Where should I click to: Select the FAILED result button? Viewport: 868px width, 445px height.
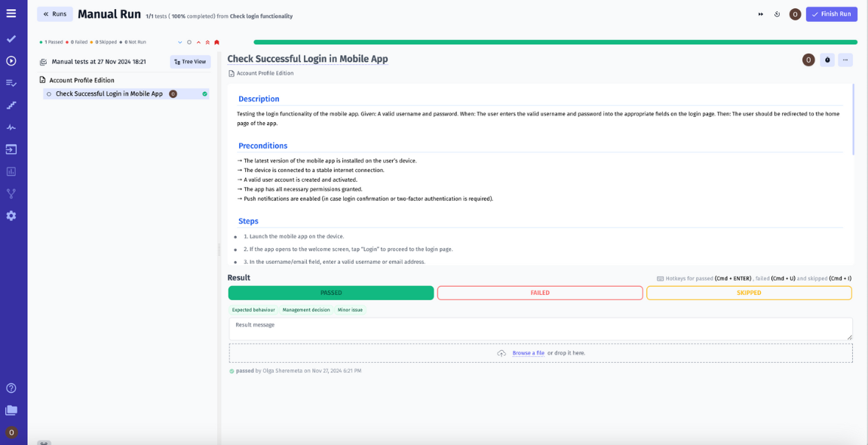tap(540, 293)
